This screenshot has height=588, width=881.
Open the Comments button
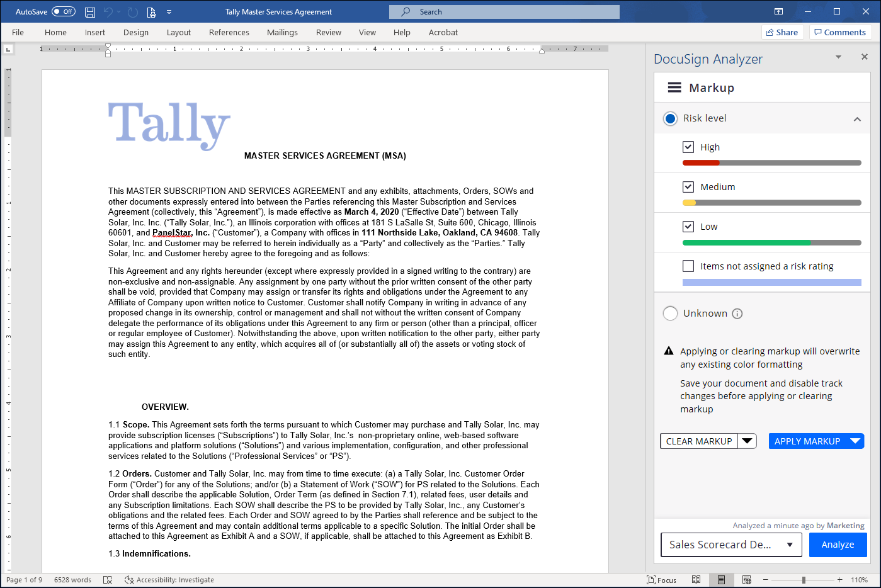pyautogui.click(x=840, y=32)
